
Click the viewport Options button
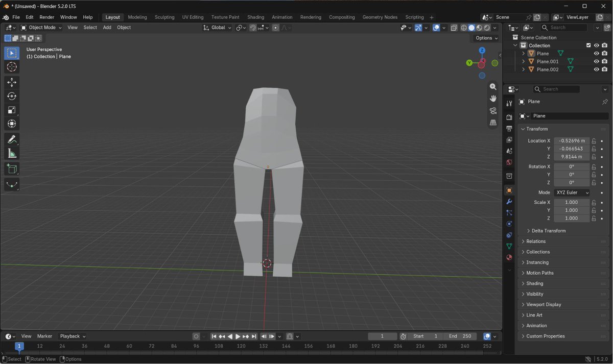coord(486,38)
